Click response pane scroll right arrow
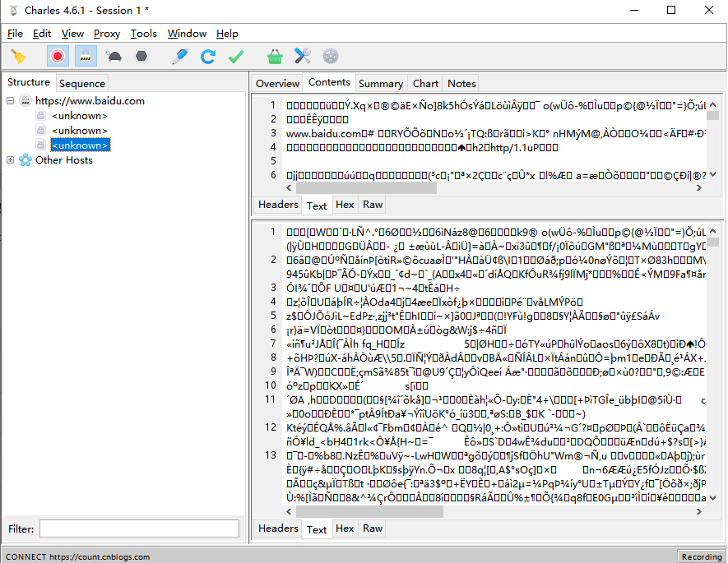728x563 pixels. tap(699, 511)
